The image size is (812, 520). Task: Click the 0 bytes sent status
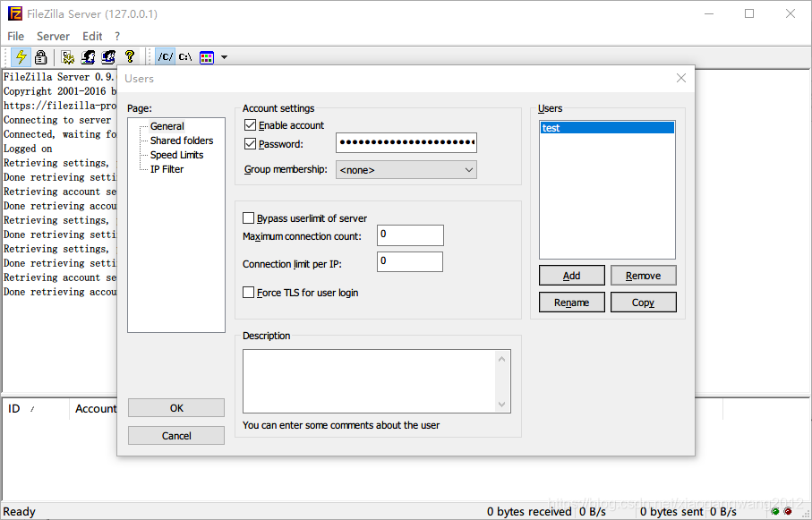tap(671, 512)
